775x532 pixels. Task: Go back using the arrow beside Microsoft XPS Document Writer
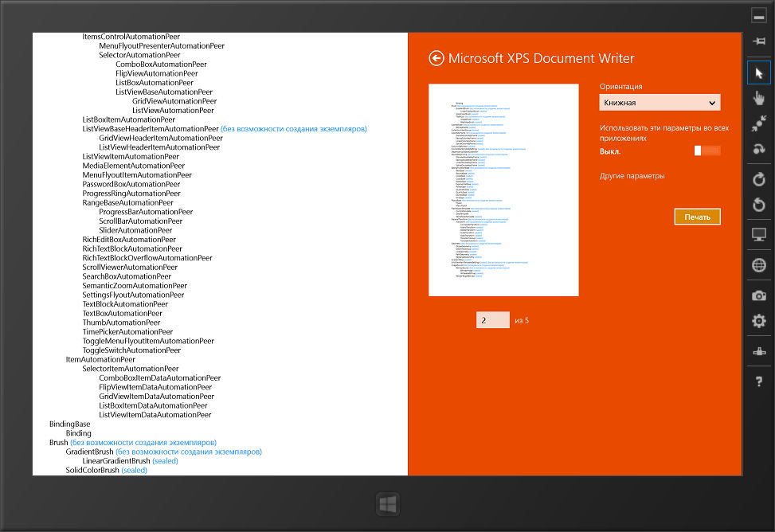(x=436, y=58)
